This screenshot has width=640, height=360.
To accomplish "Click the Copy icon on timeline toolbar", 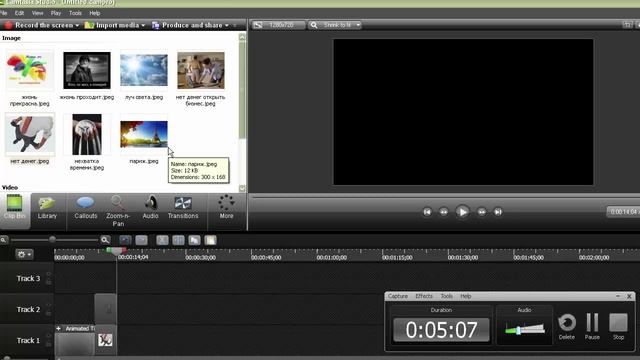I will click(194, 240).
